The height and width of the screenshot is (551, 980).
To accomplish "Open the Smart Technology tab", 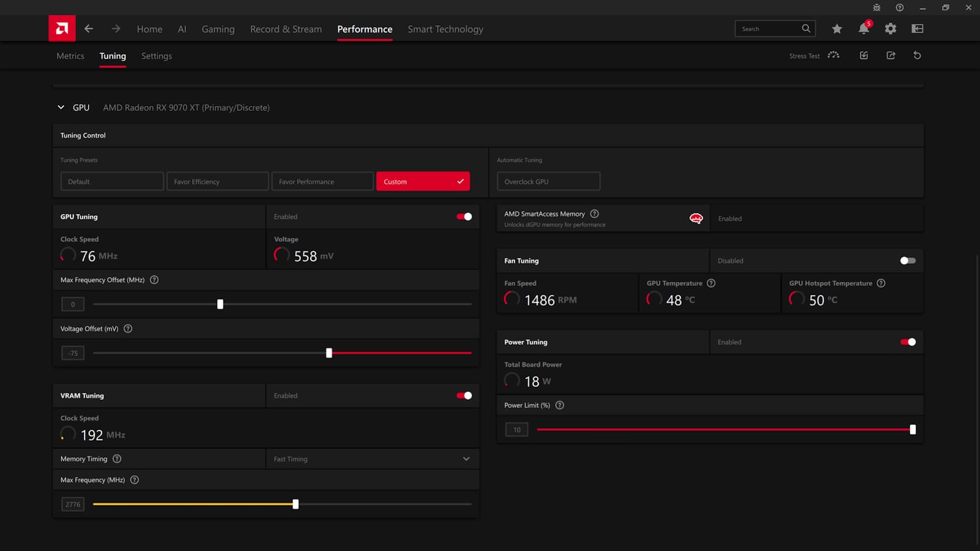I will coord(445,29).
